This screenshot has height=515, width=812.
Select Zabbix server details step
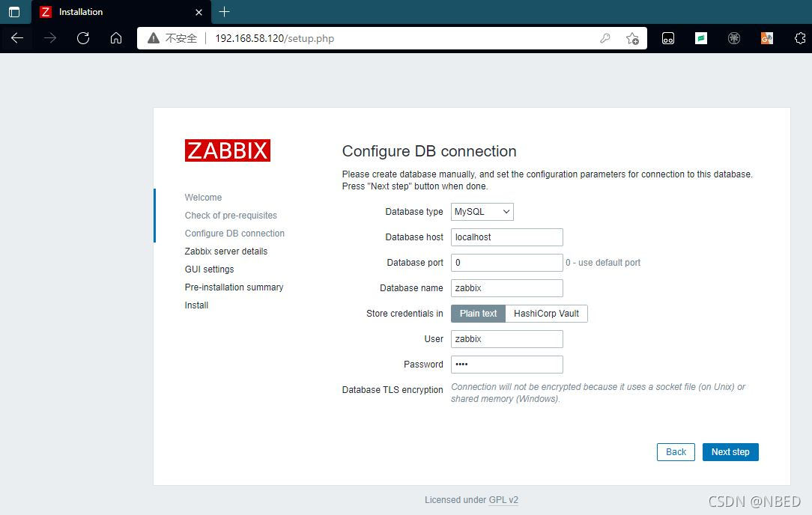[226, 251]
